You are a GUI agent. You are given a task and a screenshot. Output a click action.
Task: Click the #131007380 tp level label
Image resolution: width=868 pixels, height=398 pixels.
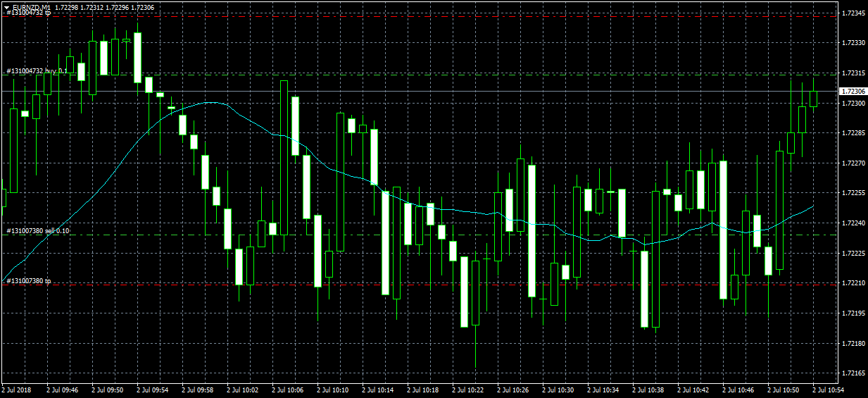pyautogui.click(x=29, y=281)
